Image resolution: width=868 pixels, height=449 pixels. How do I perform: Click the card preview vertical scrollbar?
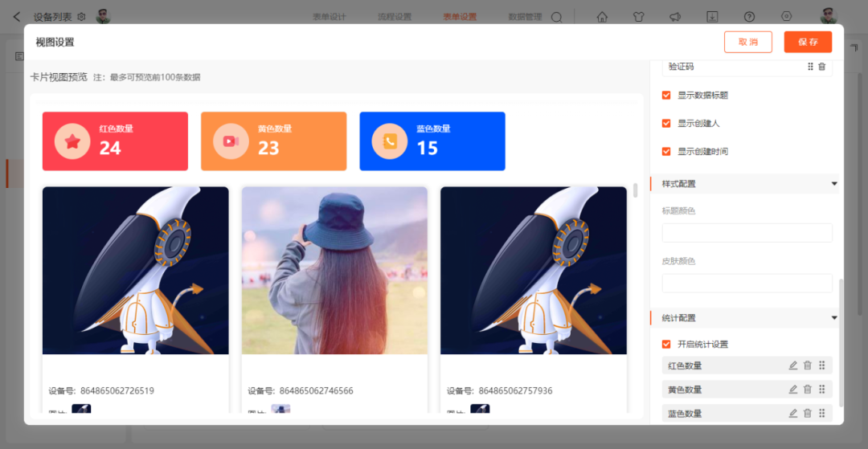636,190
